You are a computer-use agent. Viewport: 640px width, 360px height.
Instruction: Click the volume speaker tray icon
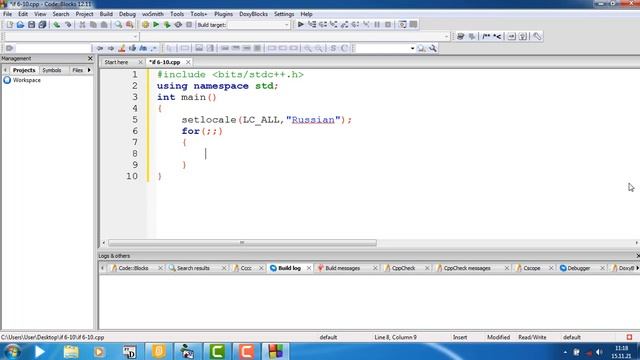(x=599, y=352)
